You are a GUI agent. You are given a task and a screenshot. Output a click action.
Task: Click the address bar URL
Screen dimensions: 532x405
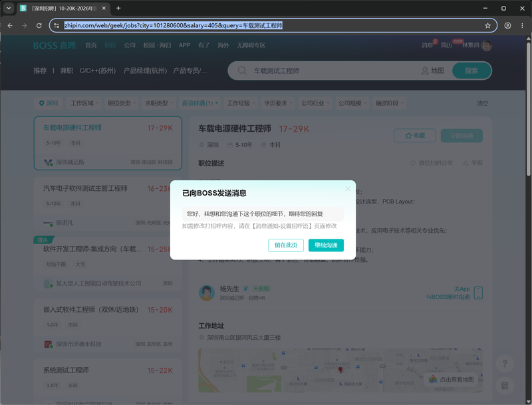point(173,25)
